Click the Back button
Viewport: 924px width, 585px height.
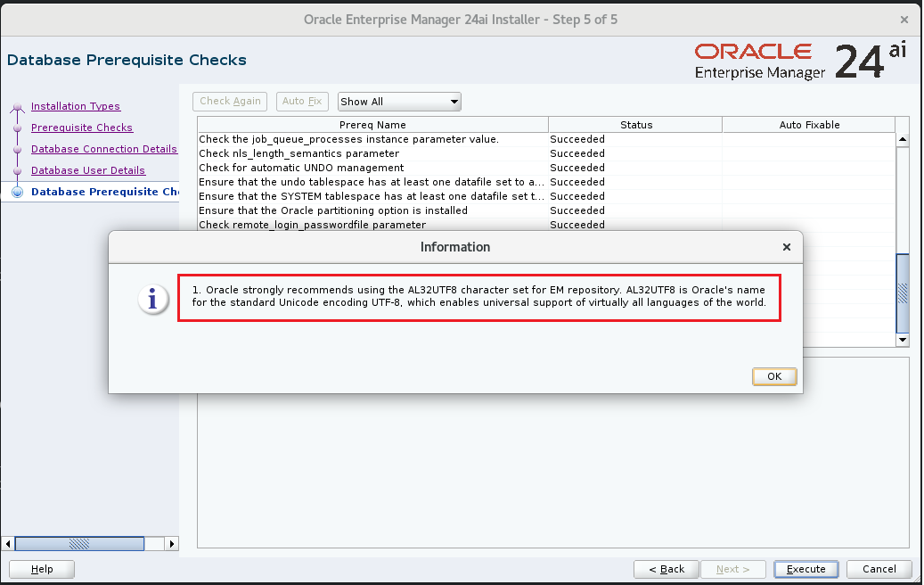[x=666, y=569]
